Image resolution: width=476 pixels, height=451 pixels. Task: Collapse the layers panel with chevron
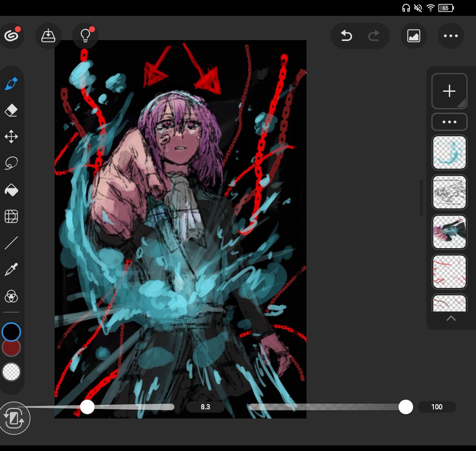(x=451, y=318)
